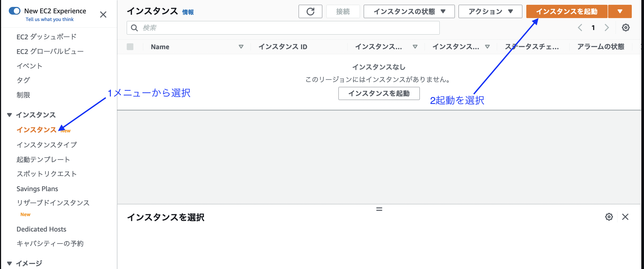Image resolution: width=644 pixels, height=269 pixels.
Task: Open the table preferences gear icon
Action: (626, 27)
